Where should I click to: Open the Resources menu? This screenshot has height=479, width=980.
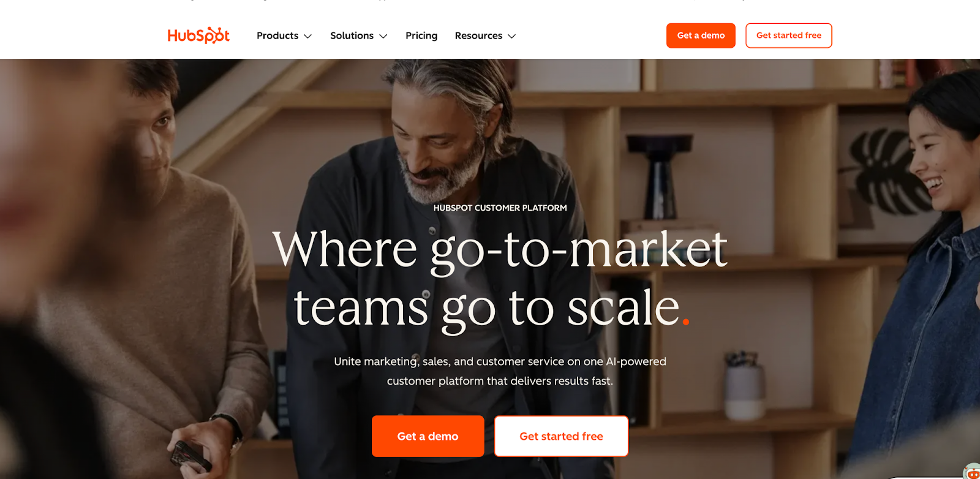(x=486, y=36)
